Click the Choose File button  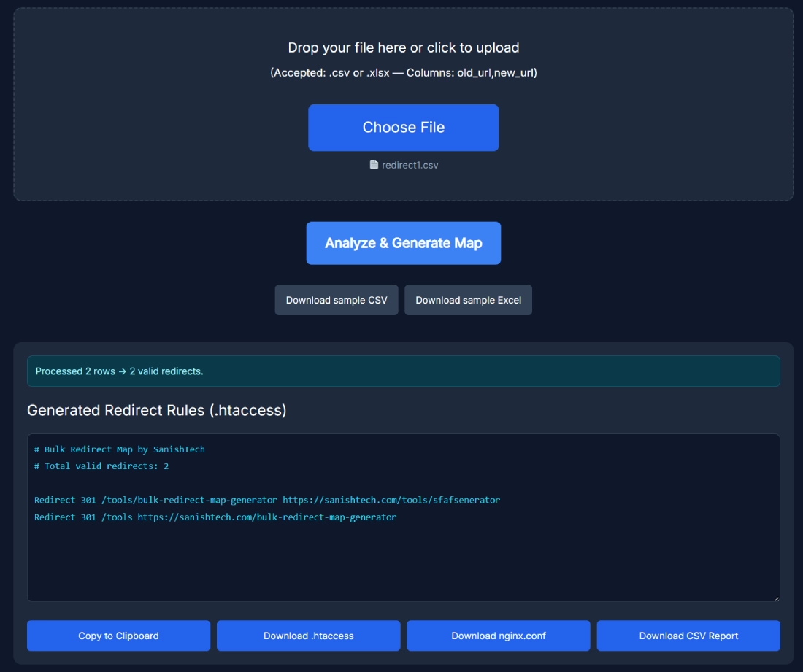pos(403,127)
